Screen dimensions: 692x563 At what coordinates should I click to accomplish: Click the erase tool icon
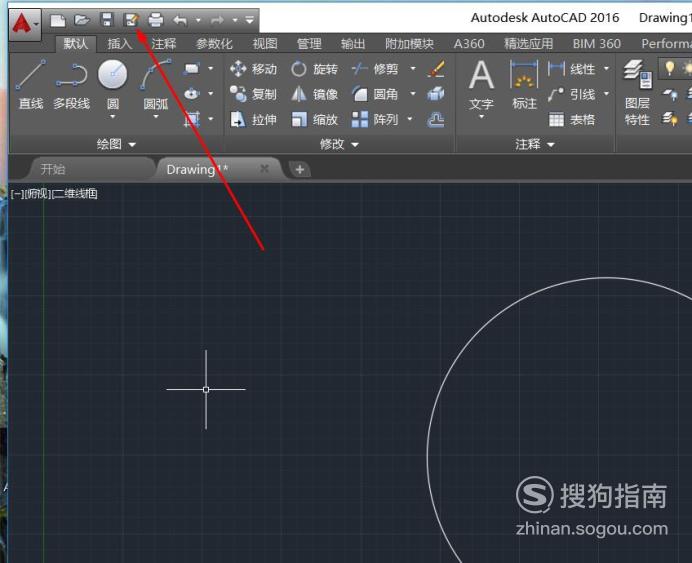tap(436, 69)
